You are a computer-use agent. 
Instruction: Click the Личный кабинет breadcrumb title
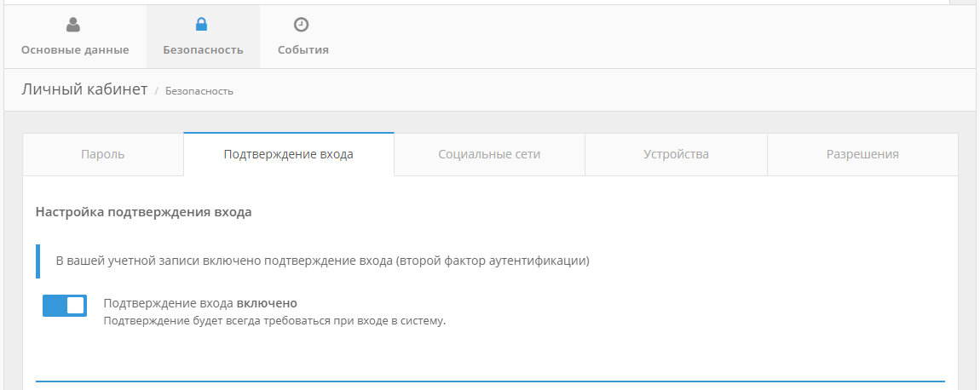84,89
